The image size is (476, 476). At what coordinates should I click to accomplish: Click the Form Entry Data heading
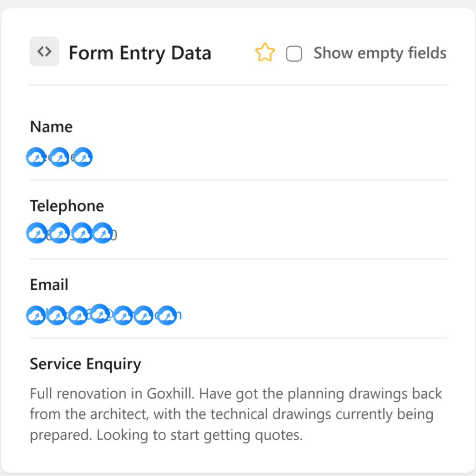pyautogui.click(x=140, y=53)
